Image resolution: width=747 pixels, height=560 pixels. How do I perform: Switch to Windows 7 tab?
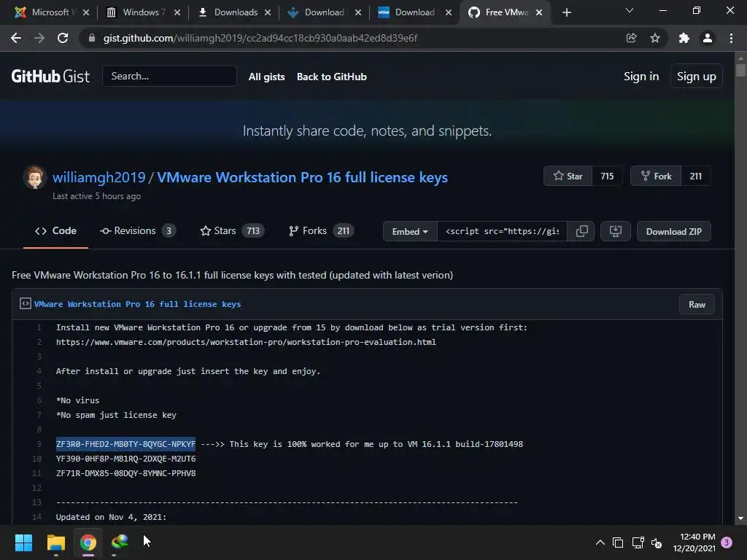(138, 12)
